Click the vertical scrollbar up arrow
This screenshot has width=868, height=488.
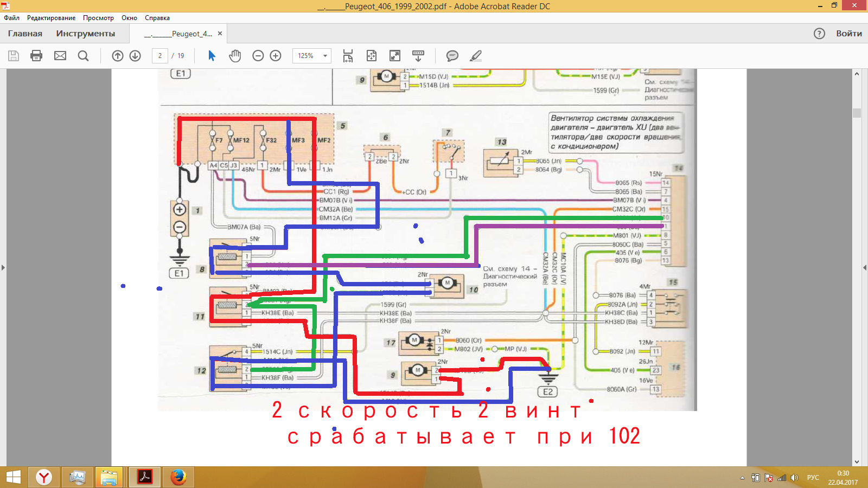click(857, 74)
